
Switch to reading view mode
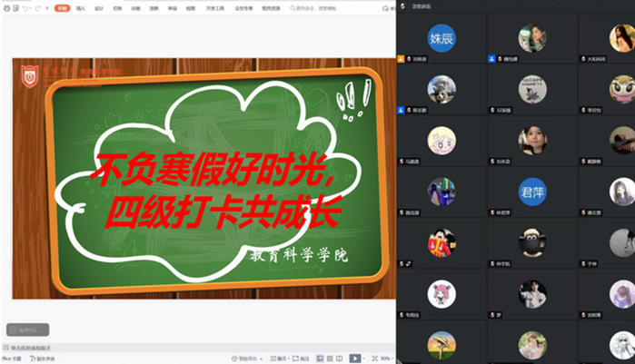coord(341,359)
